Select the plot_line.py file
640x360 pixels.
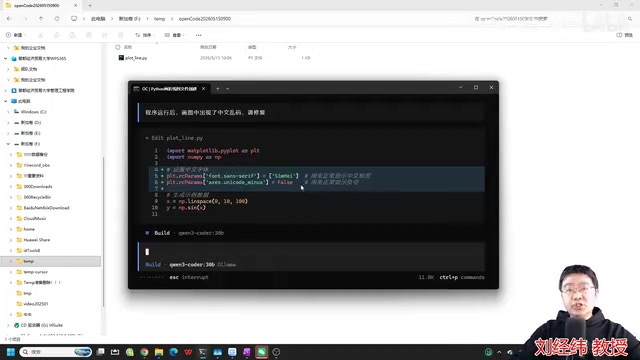pos(136,58)
